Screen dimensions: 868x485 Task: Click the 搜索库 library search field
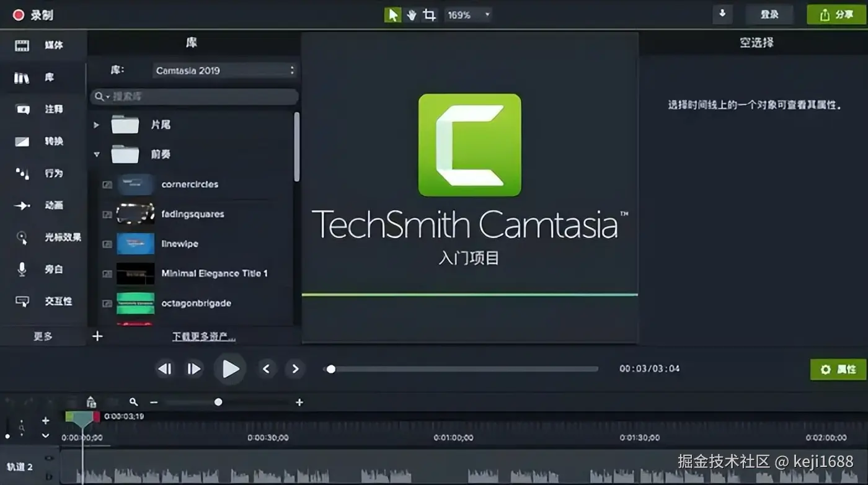195,97
